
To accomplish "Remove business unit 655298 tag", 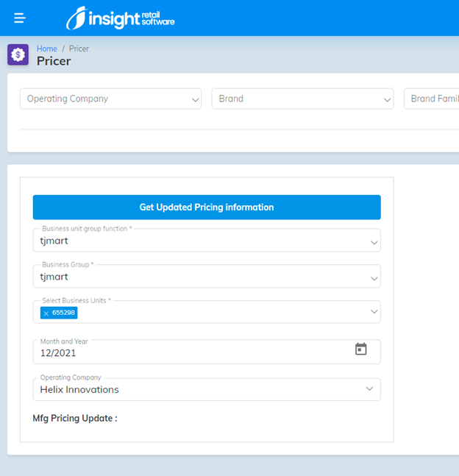I will pos(46,313).
